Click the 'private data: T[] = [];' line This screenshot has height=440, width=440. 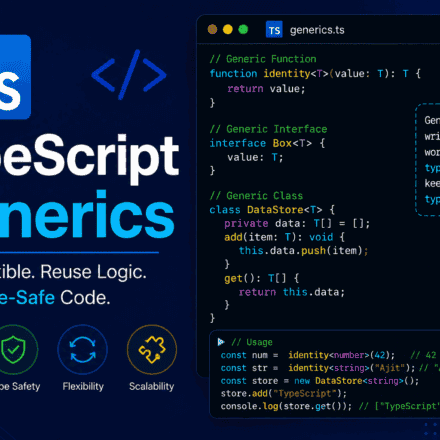click(297, 223)
